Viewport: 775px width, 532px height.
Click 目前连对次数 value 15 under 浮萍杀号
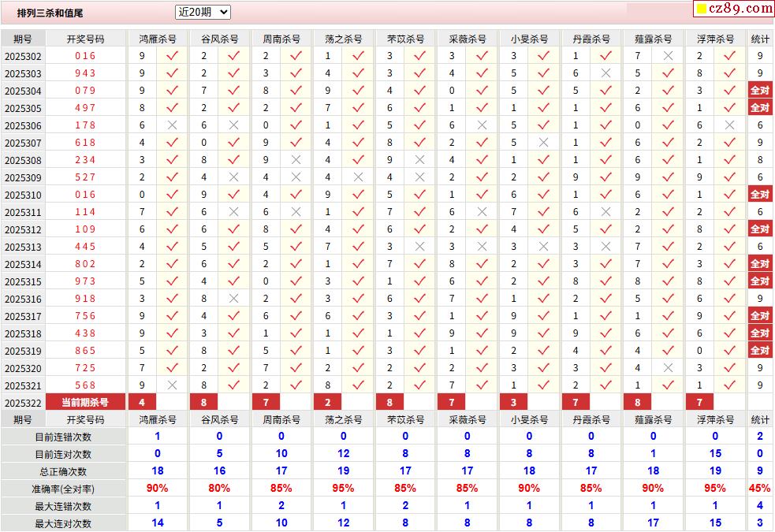point(715,453)
